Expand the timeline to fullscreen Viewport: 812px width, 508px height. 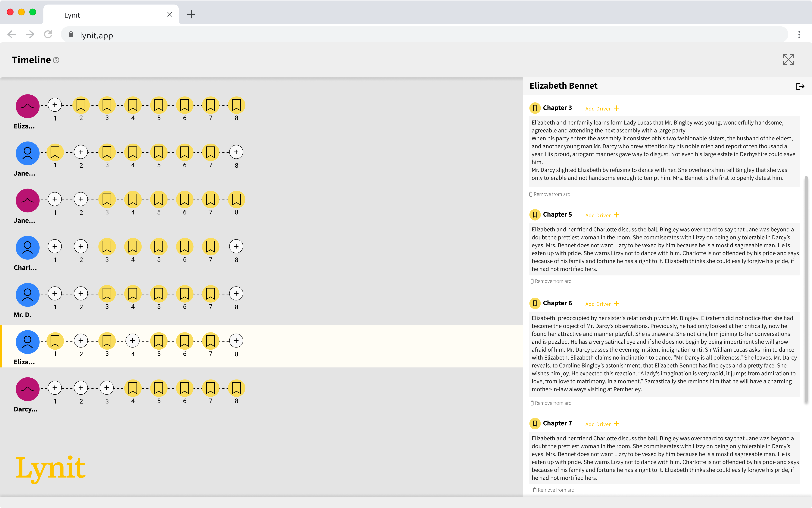tap(788, 60)
